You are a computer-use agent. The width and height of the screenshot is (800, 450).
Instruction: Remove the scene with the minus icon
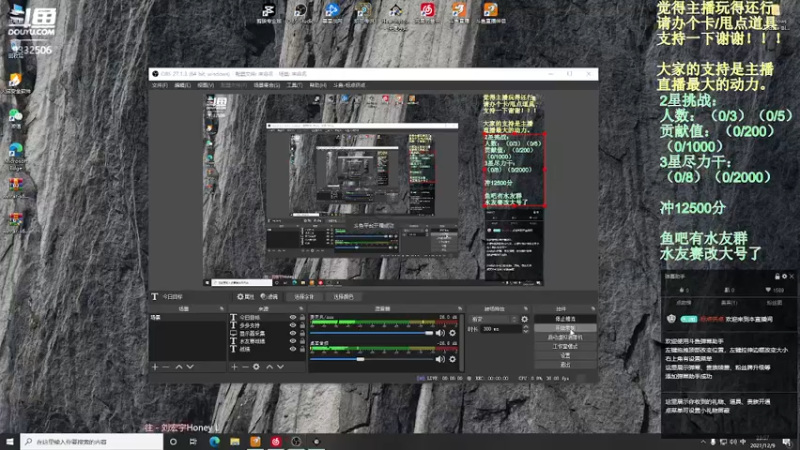click(x=166, y=367)
